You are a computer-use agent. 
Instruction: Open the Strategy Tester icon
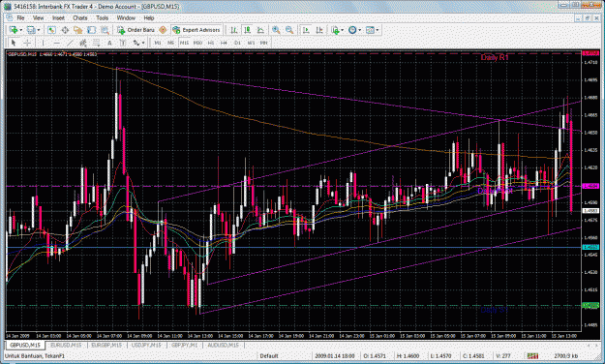point(105,30)
